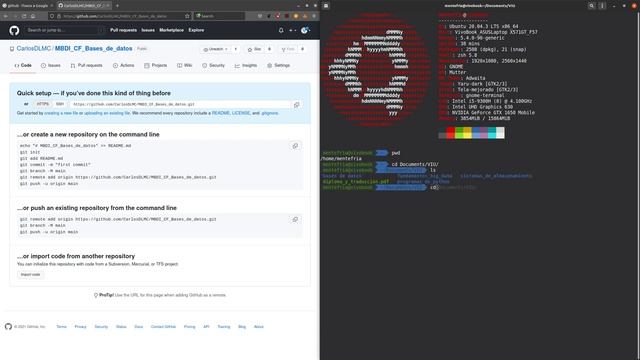Focus the 'Search or jump to' field

(64, 30)
